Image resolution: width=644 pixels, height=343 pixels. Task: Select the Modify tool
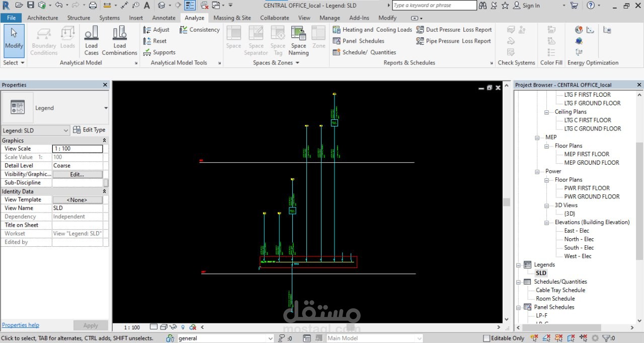(x=14, y=40)
